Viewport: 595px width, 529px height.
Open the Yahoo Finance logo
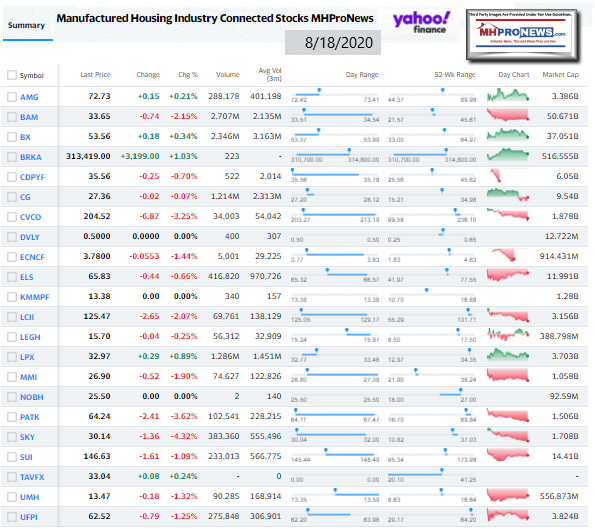pyautogui.click(x=421, y=23)
